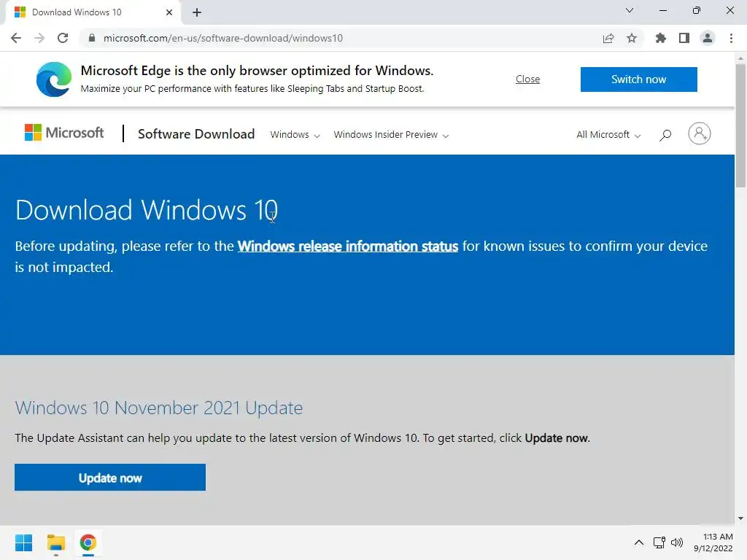View site security lock information
Screen dimensions: 747x560
(92, 38)
